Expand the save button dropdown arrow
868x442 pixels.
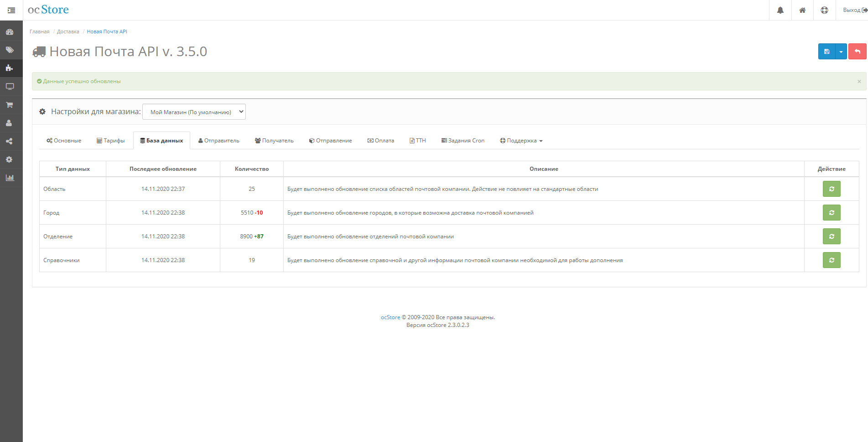pos(841,52)
